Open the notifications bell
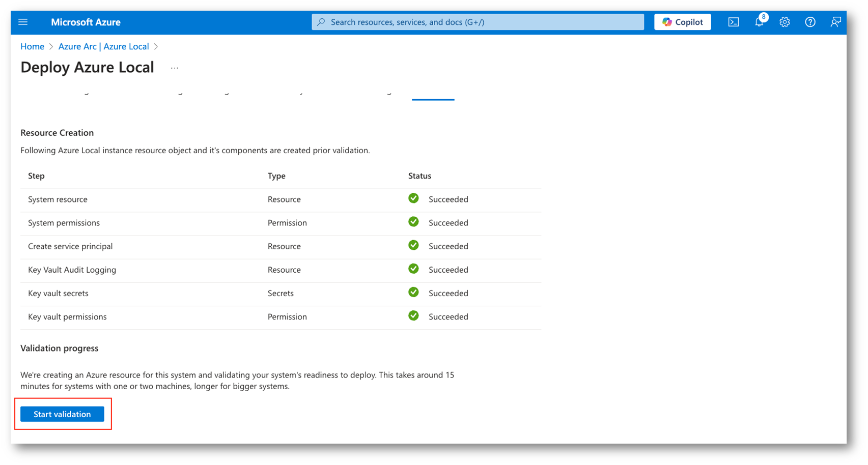 759,22
